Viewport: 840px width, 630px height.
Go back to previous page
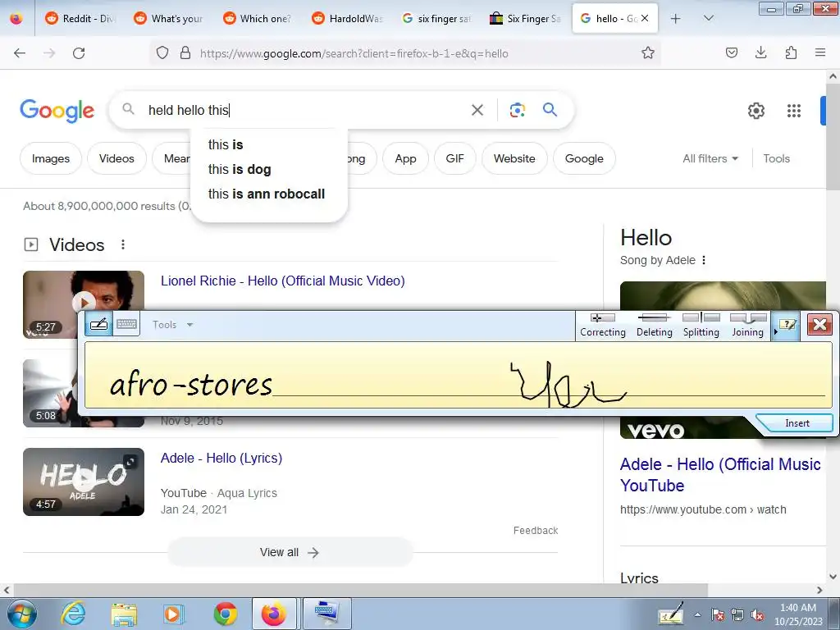click(20, 53)
